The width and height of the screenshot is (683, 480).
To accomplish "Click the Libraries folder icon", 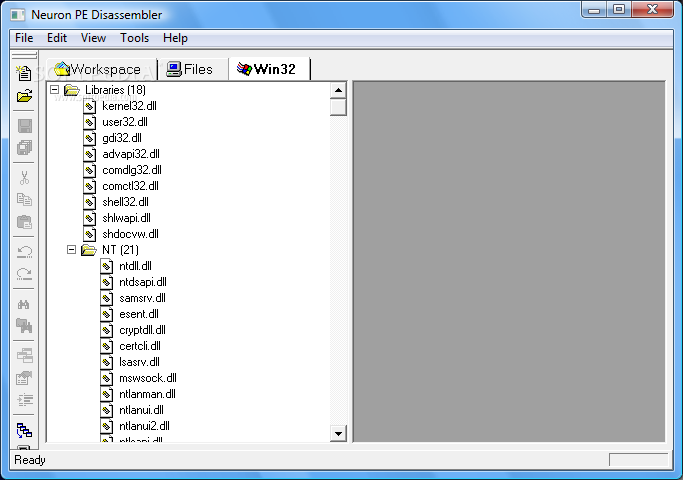I will point(72,90).
